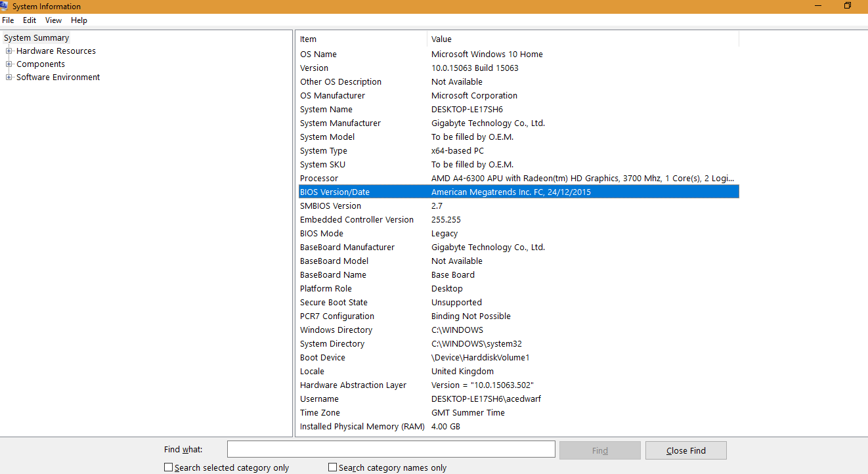The image size is (868, 474).
Task: Select the BaseBoard Name row
Action: point(517,275)
